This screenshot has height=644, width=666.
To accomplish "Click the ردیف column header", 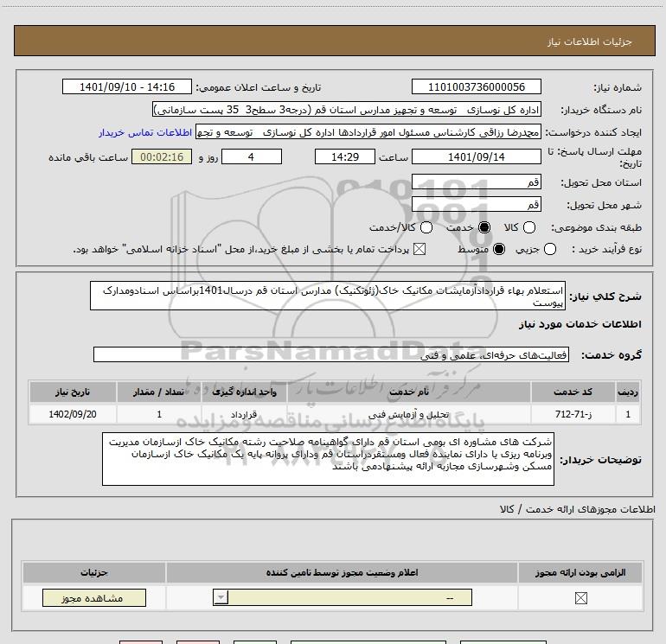I will click(628, 392).
